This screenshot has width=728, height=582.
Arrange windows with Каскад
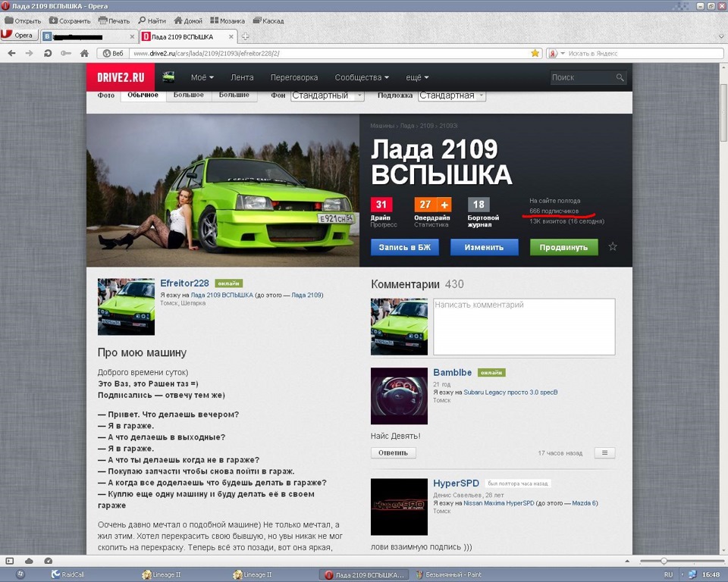(268, 21)
